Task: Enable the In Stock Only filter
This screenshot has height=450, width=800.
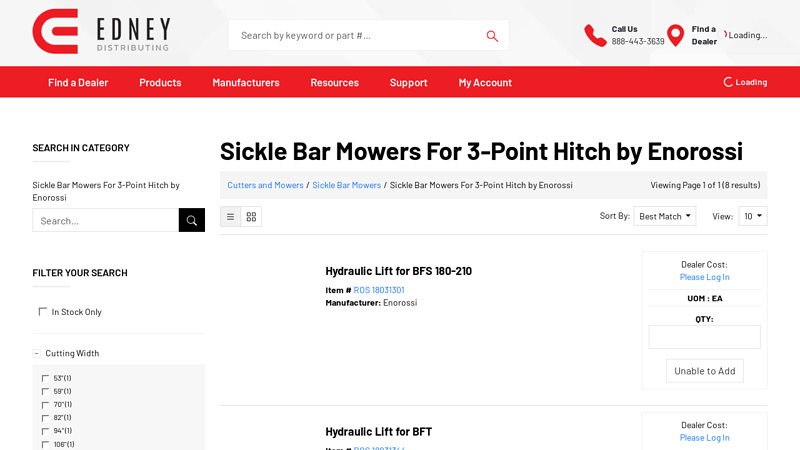Action: coord(43,311)
